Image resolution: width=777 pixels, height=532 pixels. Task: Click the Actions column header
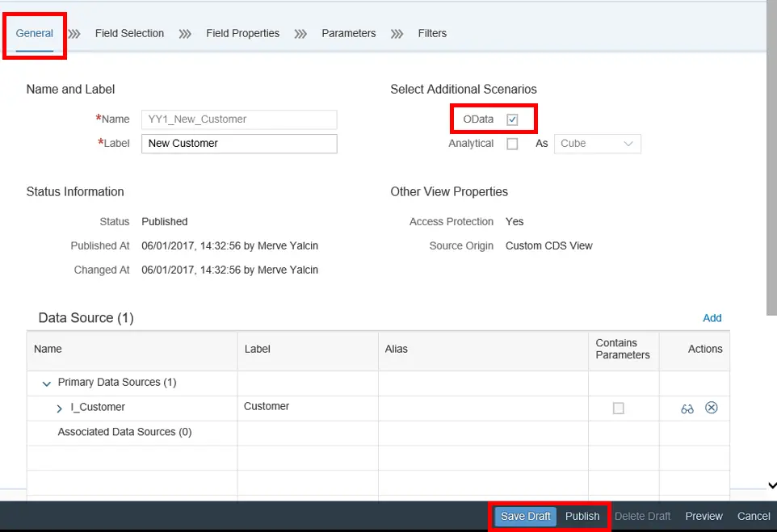(695, 350)
